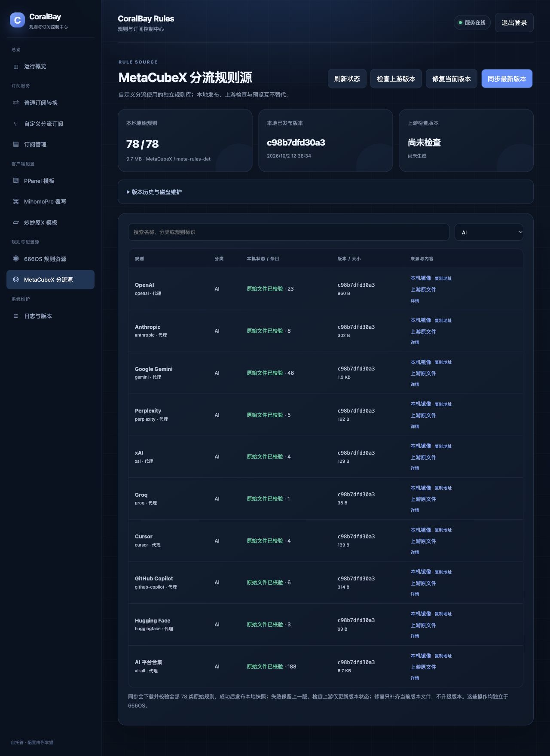Image resolution: width=550 pixels, height=756 pixels.
Task: Click 同步最新版本 button
Action: [507, 79]
